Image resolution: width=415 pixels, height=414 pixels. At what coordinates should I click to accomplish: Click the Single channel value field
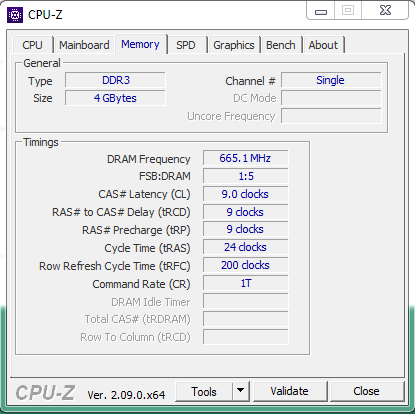point(331,80)
